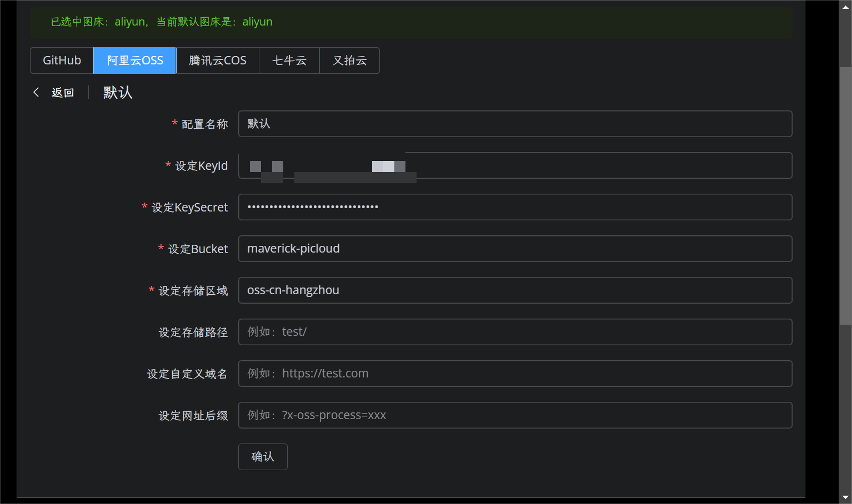
Task: Go to the 又拍云 tab
Action: [349, 61]
